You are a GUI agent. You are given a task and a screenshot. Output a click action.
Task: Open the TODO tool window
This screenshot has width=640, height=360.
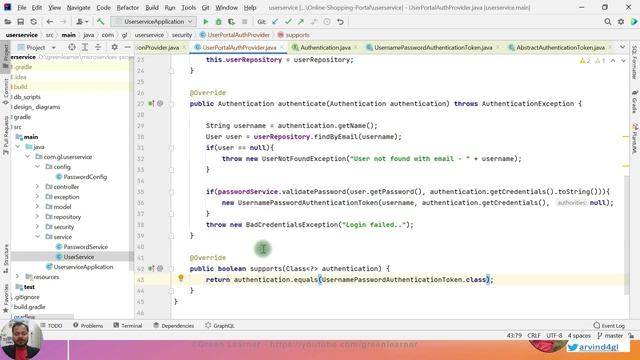point(51,326)
